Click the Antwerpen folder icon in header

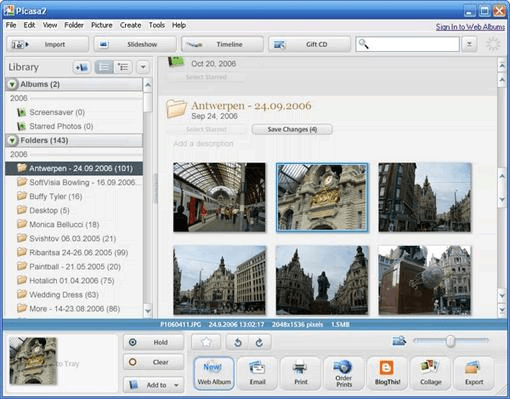pyautogui.click(x=176, y=109)
